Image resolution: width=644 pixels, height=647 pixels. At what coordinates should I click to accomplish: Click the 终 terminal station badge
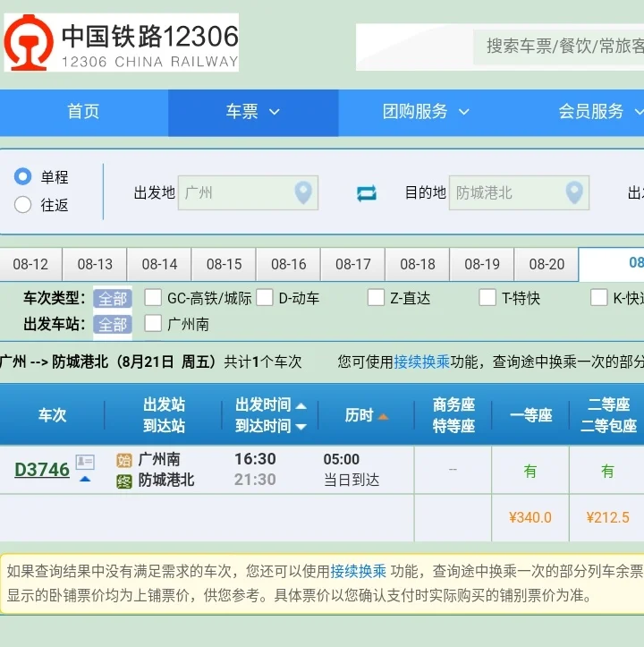(124, 481)
